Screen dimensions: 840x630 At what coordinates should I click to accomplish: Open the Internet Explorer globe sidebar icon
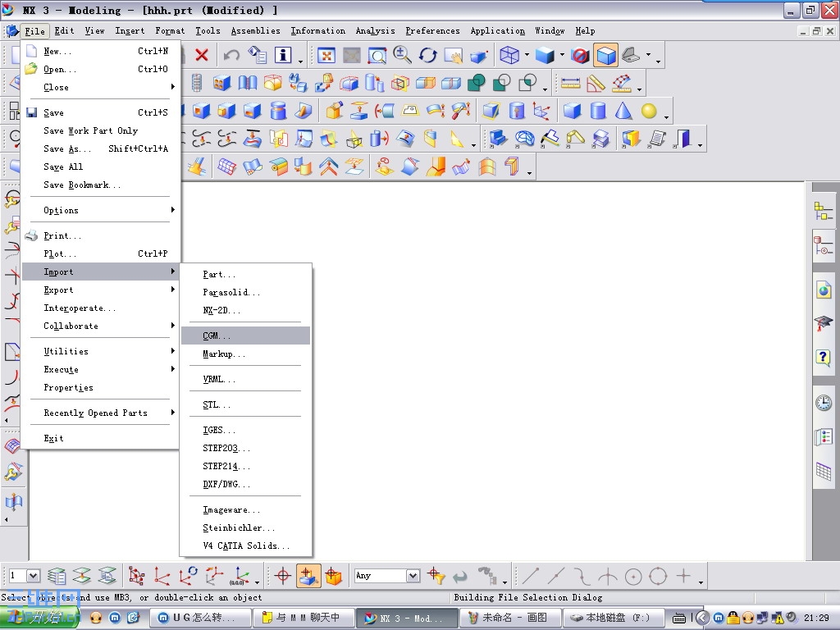(x=824, y=290)
